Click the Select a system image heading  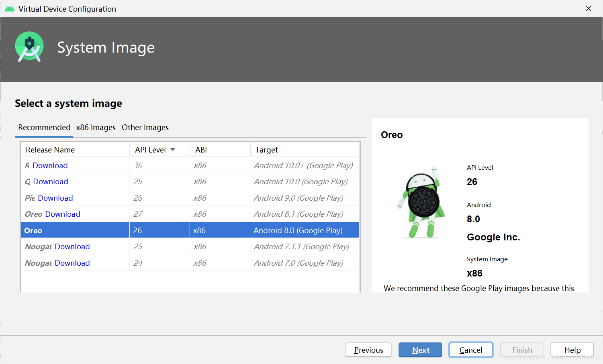coord(68,104)
